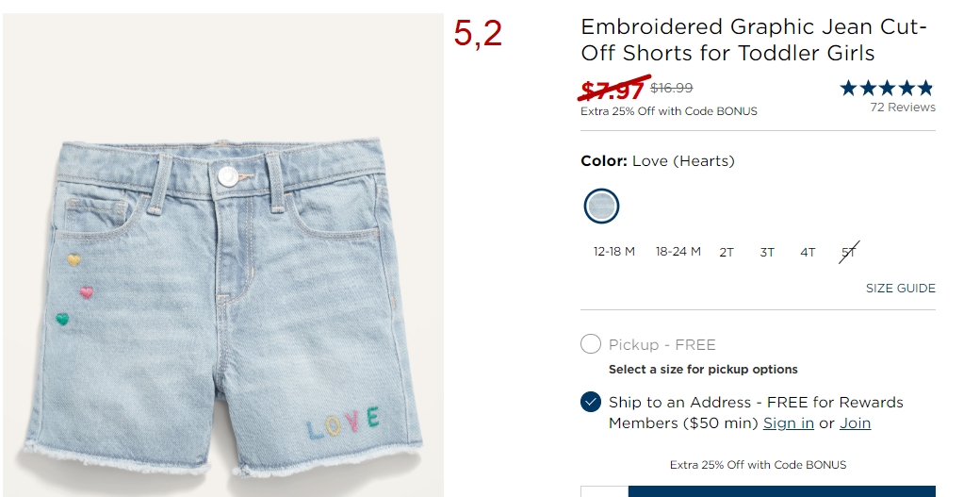Click the denim shorts product image

coord(223,255)
